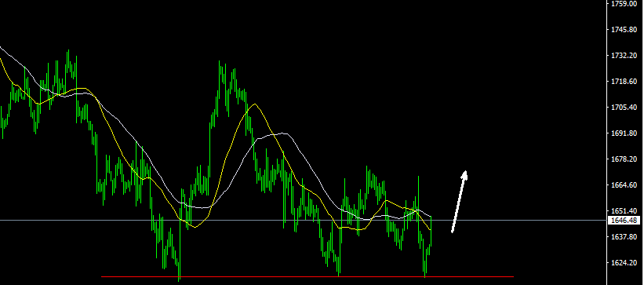Select the red horizontal support line

[x=307, y=277]
